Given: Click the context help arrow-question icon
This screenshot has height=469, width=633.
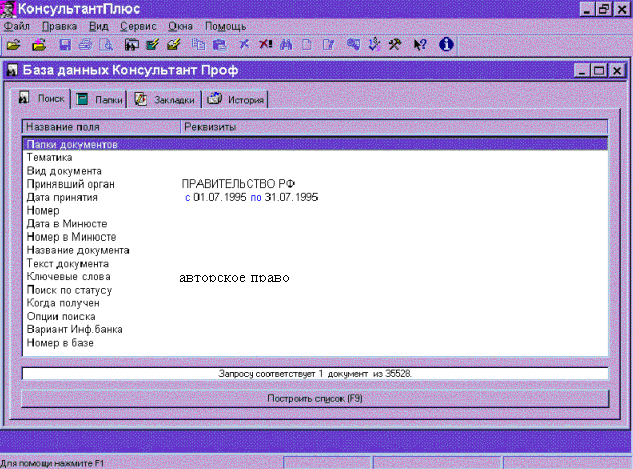Looking at the screenshot, I should 420,44.
